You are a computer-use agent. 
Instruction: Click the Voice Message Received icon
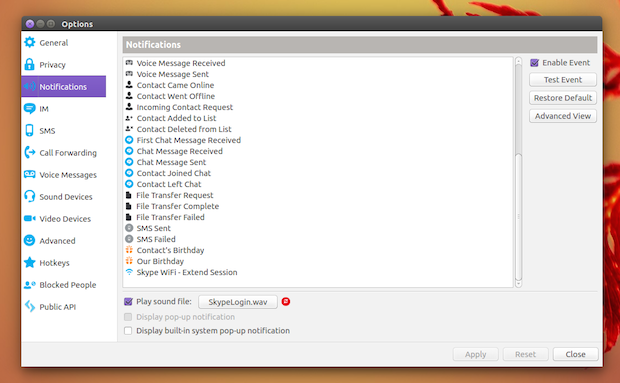(x=129, y=62)
